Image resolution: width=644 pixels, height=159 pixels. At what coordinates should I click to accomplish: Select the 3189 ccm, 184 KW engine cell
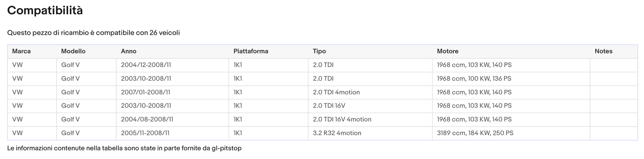475,133
